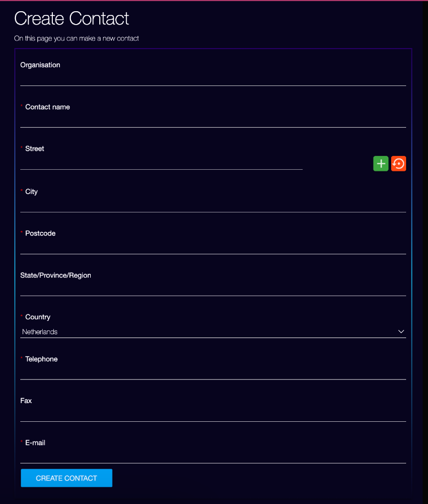Focus the E-mail address input
This screenshot has width=428, height=504.
(213, 456)
